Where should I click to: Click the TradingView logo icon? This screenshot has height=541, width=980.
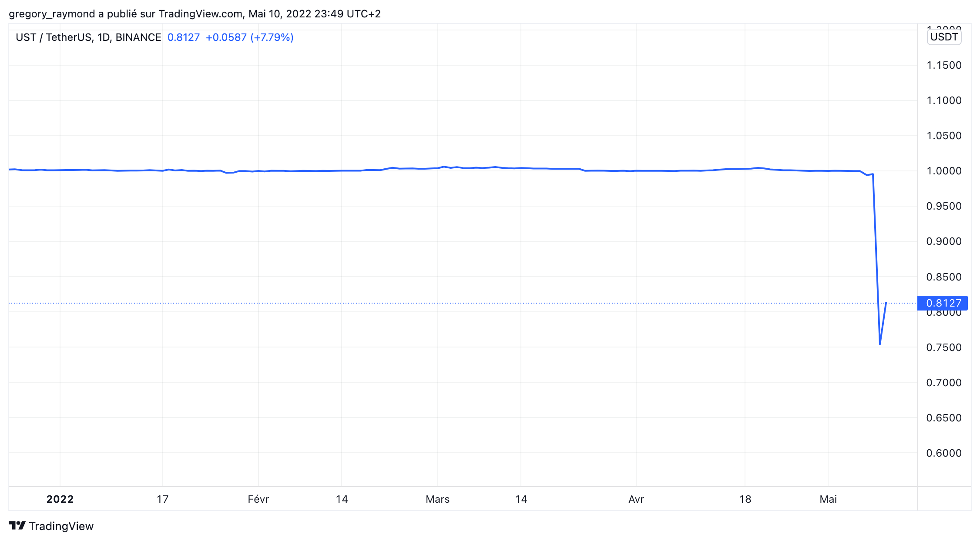[17, 526]
